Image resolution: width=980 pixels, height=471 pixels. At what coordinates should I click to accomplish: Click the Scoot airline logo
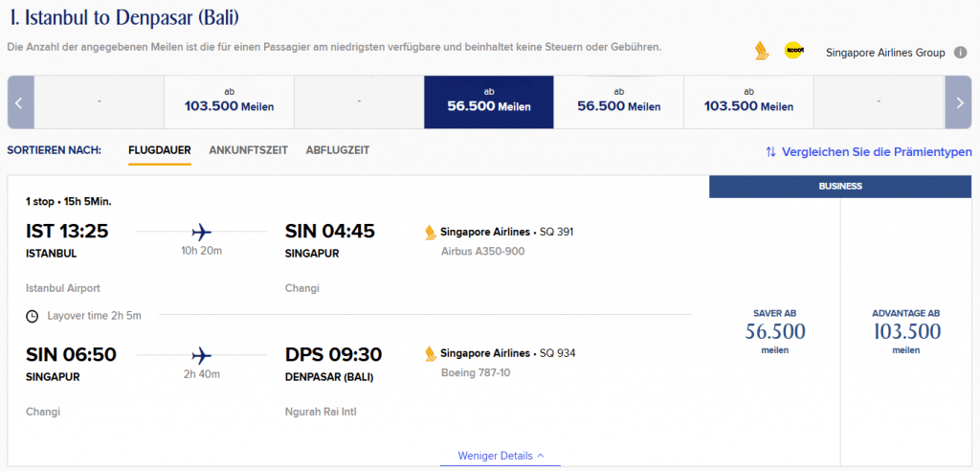pos(792,52)
